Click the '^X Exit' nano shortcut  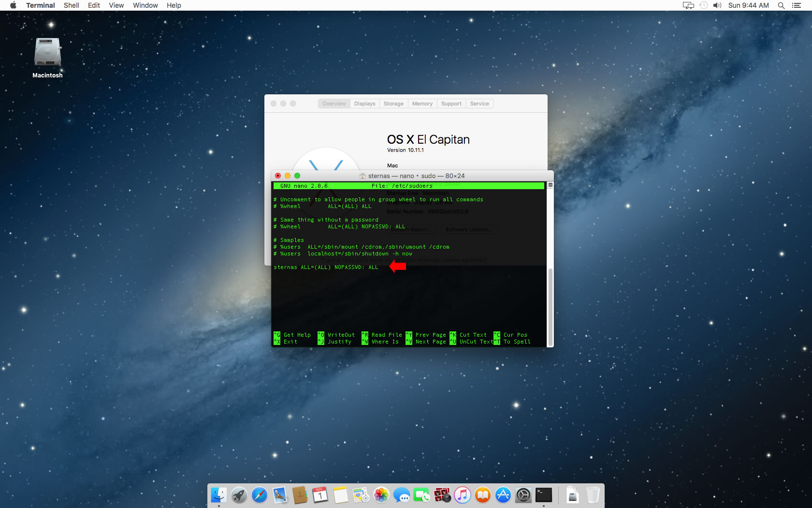coord(286,342)
